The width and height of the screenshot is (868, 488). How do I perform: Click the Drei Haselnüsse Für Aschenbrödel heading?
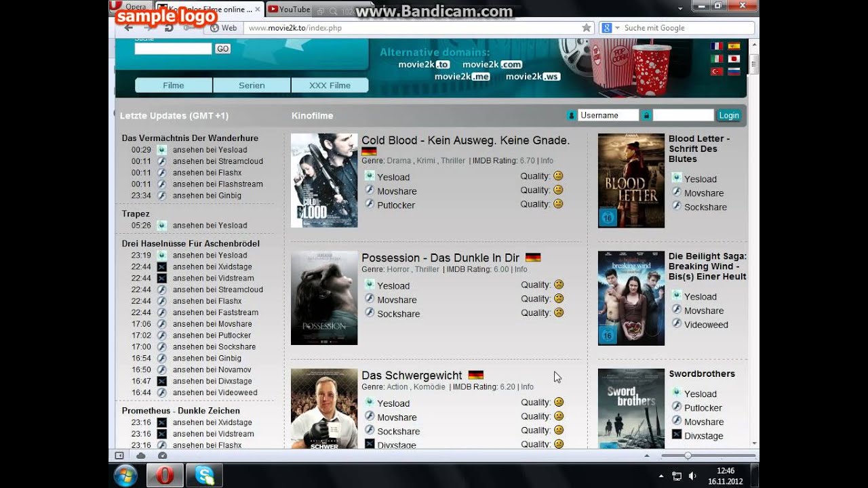191,243
